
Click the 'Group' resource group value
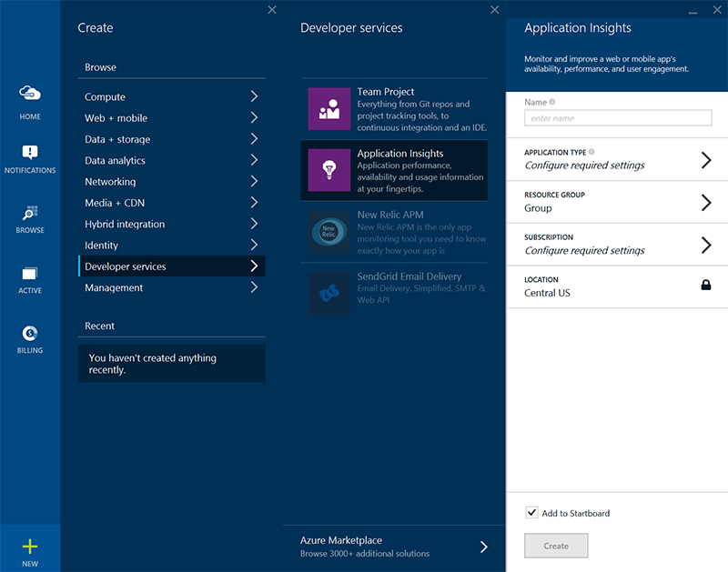538,208
